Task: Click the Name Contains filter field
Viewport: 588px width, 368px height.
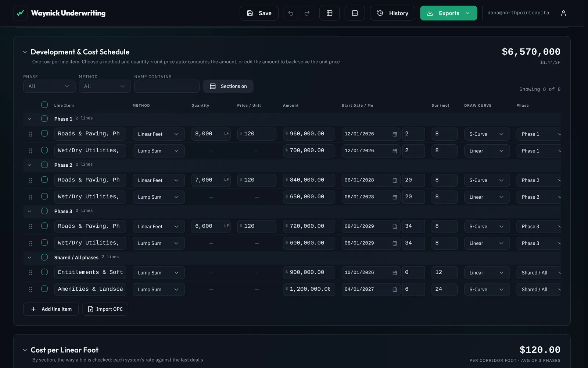Action: 167,86
